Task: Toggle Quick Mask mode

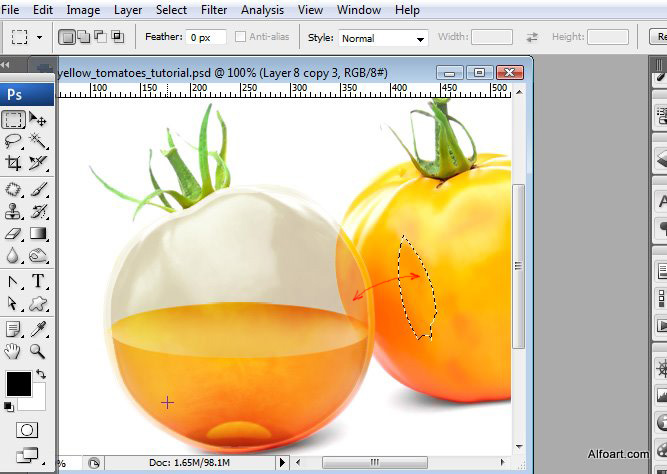Action: [x=26, y=430]
